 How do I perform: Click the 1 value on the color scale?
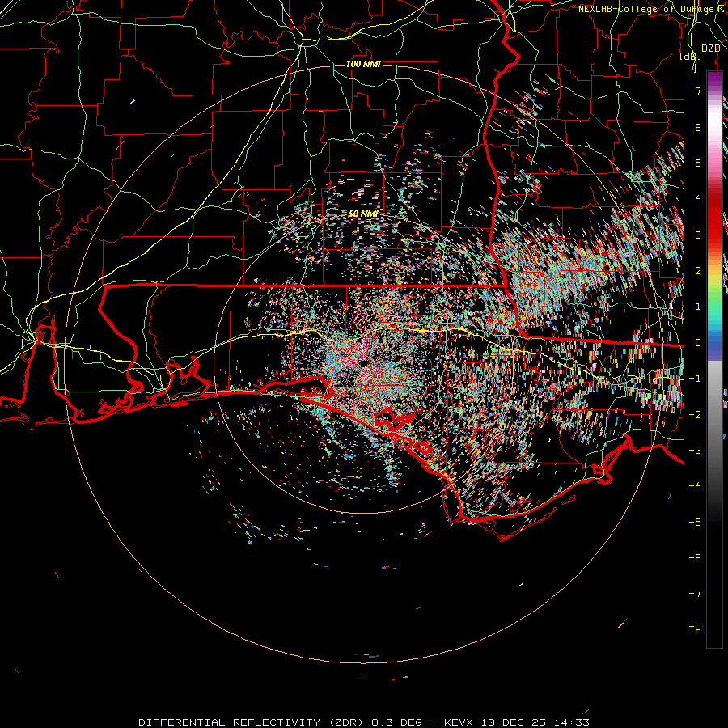pyautogui.click(x=698, y=307)
